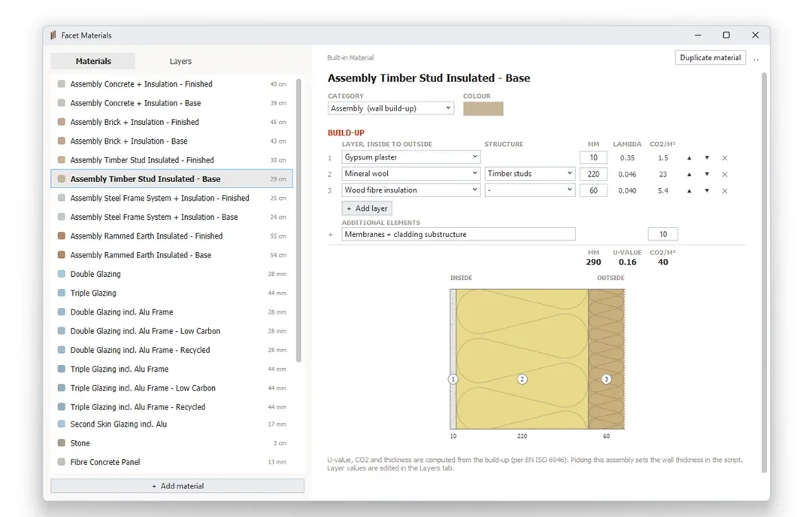Select the Stone material

172,443
